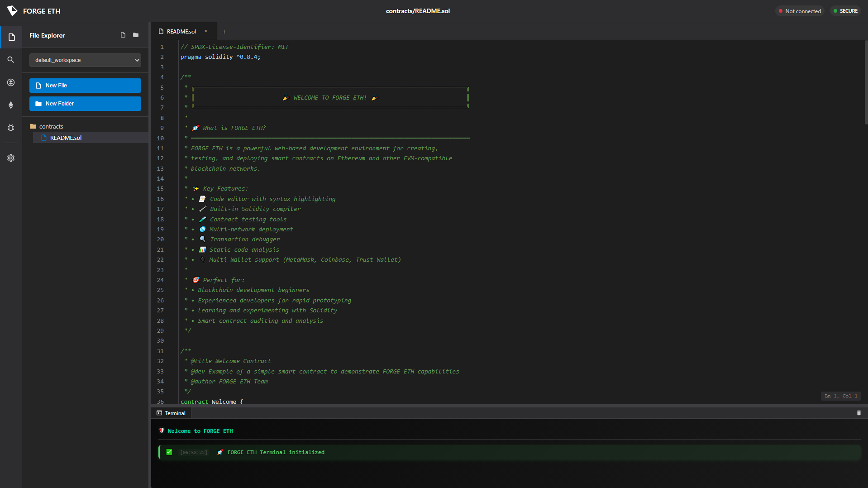Collapse the contracts folder

(51, 126)
